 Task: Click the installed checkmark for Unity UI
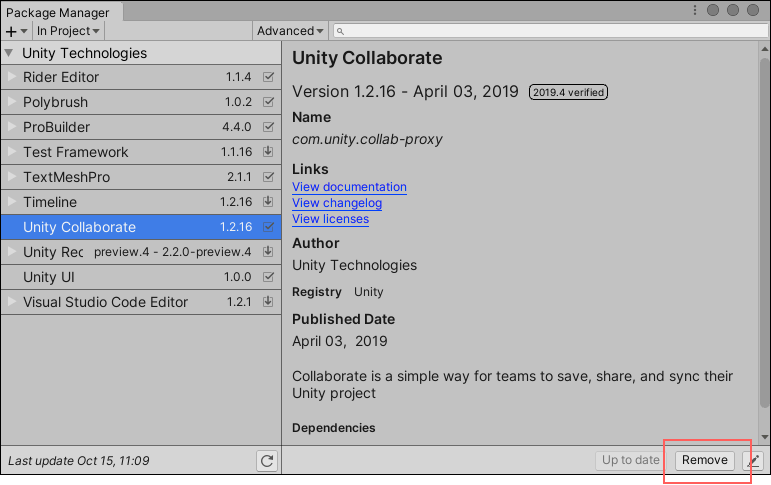(x=268, y=277)
